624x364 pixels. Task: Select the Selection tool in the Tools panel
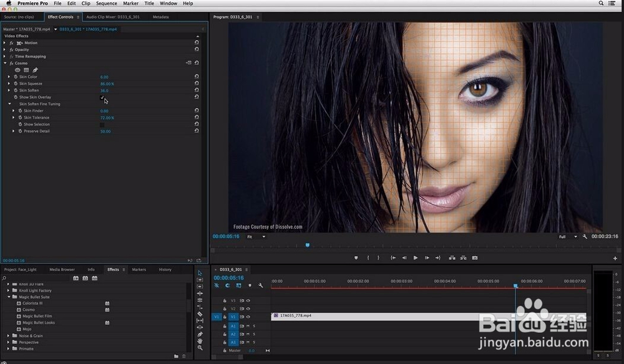[200, 273]
